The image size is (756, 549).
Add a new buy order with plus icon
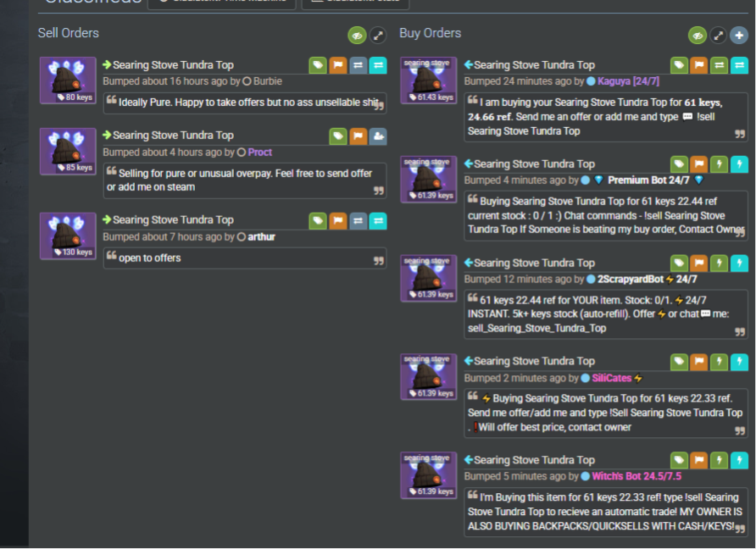[739, 36]
